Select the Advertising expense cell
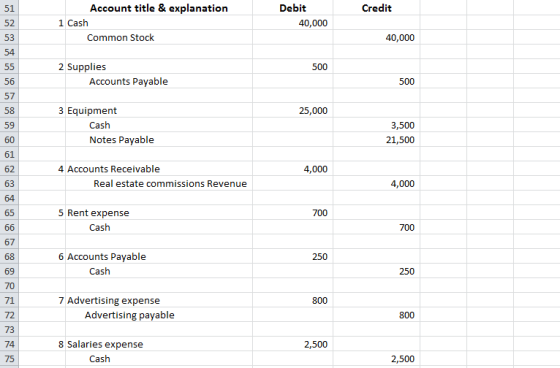 click(x=159, y=300)
